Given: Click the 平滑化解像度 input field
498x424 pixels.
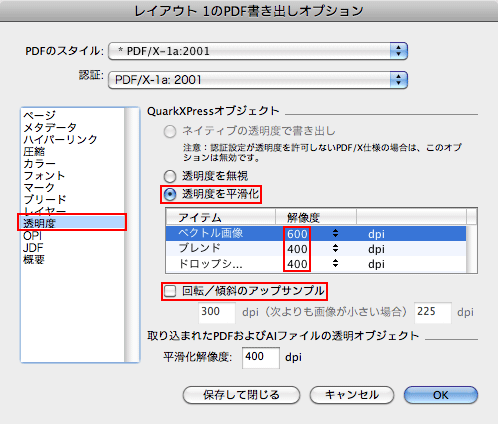Looking at the screenshot, I should point(261,358).
